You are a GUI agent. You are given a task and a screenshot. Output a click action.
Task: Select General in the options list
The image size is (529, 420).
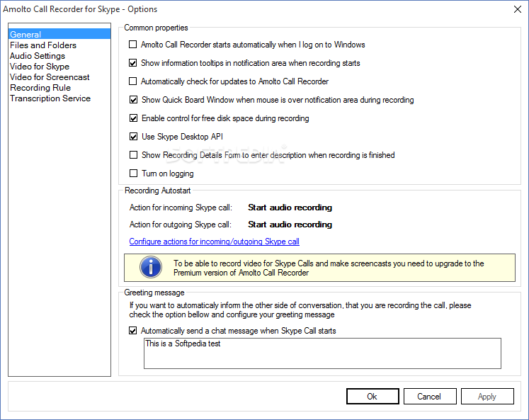click(x=59, y=35)
